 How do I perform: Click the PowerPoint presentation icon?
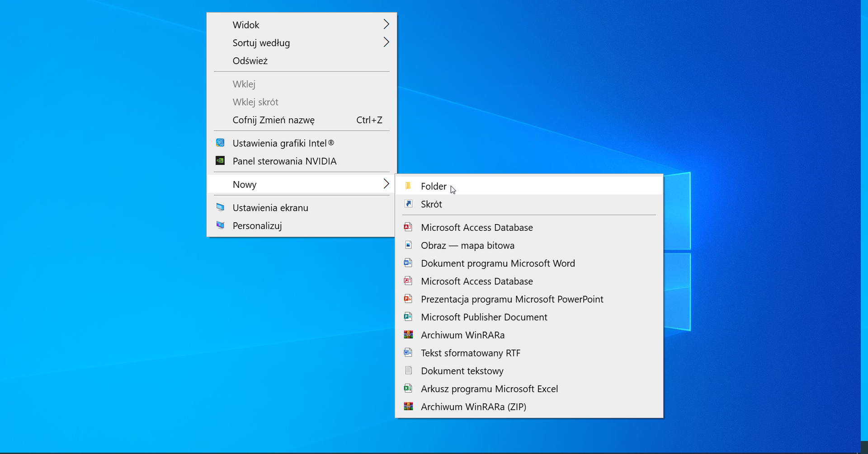coord(408,299)
